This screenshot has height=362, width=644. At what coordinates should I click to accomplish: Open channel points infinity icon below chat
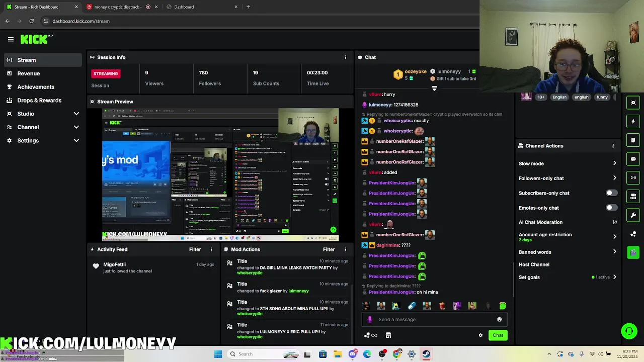tap(371, 335)
